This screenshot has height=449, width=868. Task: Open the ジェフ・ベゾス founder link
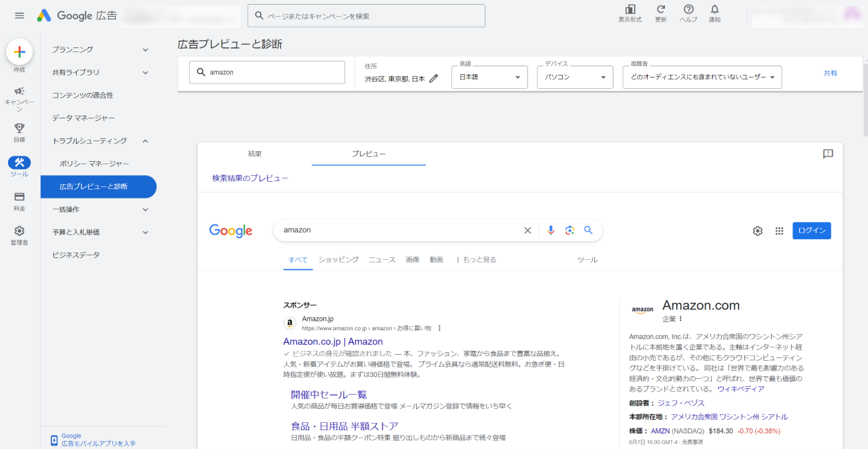[681, 403]
